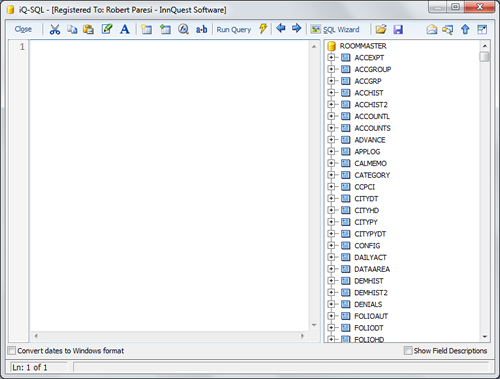Toggle Show Field Descriptions checkbox

pyautogui.click(x=408, y=351)
